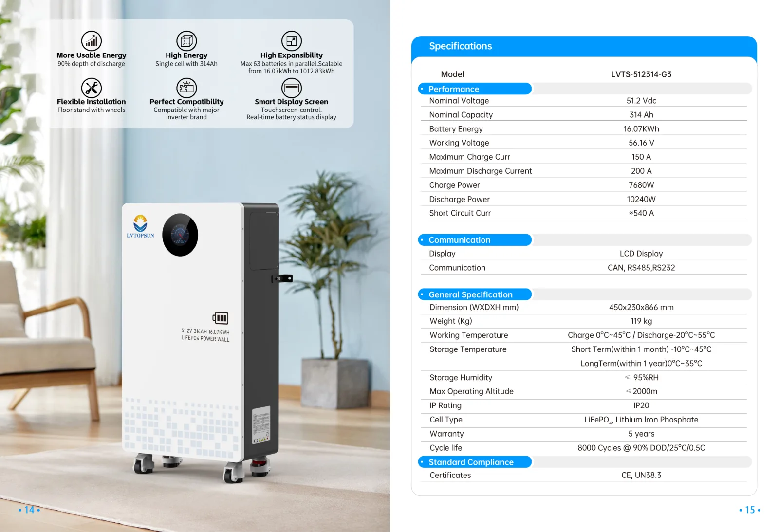Click the Floor stand with wheels caption
The image size is (779, 532).
tap(91, 110)
